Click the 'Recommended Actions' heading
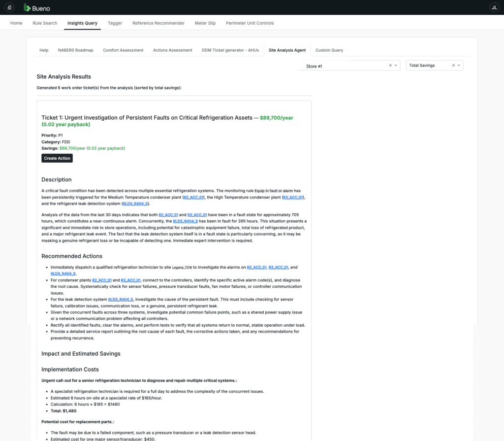This screenshot has height=441, width=504. 72,256
